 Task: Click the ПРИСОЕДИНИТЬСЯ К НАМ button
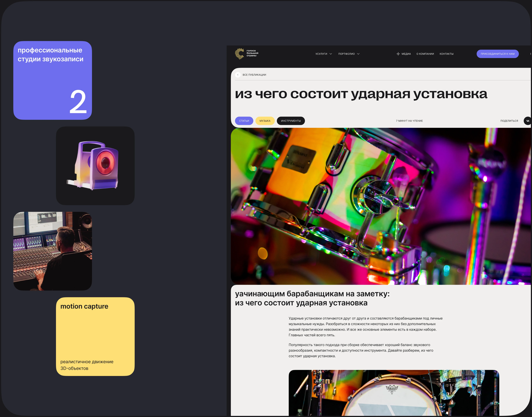(498, 54)
